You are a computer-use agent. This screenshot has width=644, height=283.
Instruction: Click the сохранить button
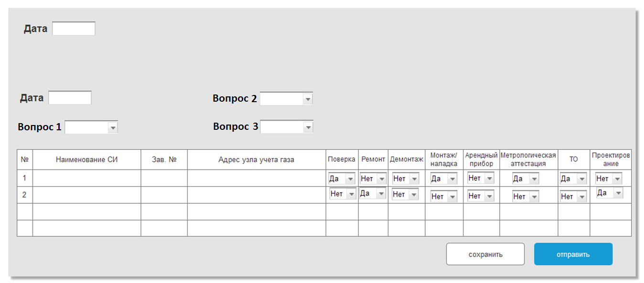[485, 254]
